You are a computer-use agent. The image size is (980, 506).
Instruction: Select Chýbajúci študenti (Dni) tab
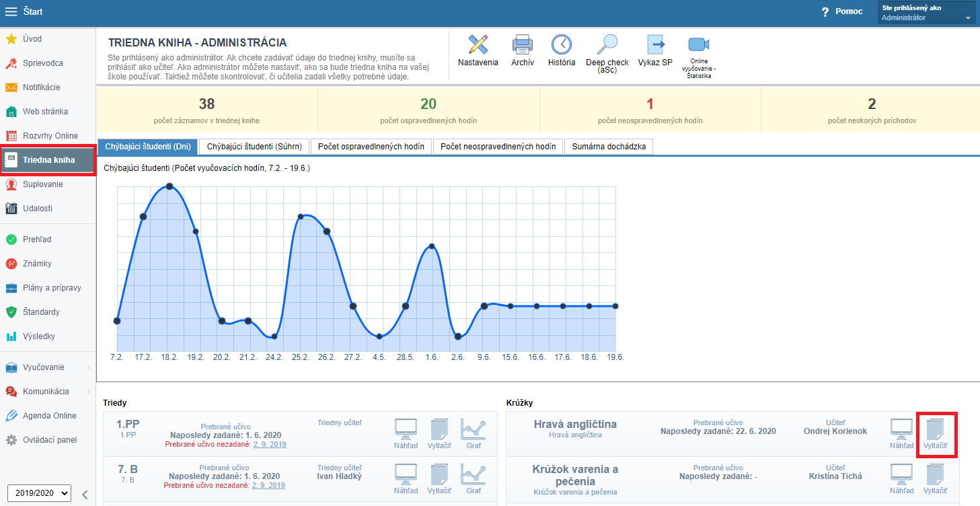click(x=148, y=147)
